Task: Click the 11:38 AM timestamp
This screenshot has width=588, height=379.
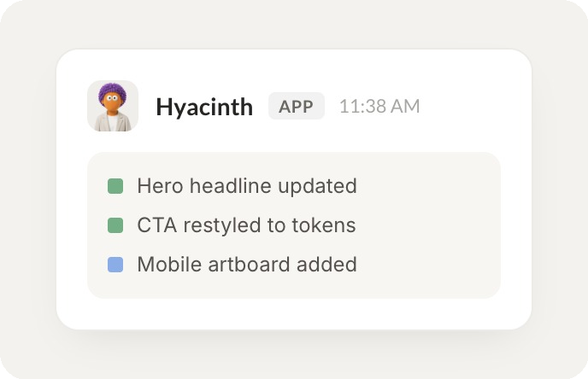Action: tap(379, 107)
